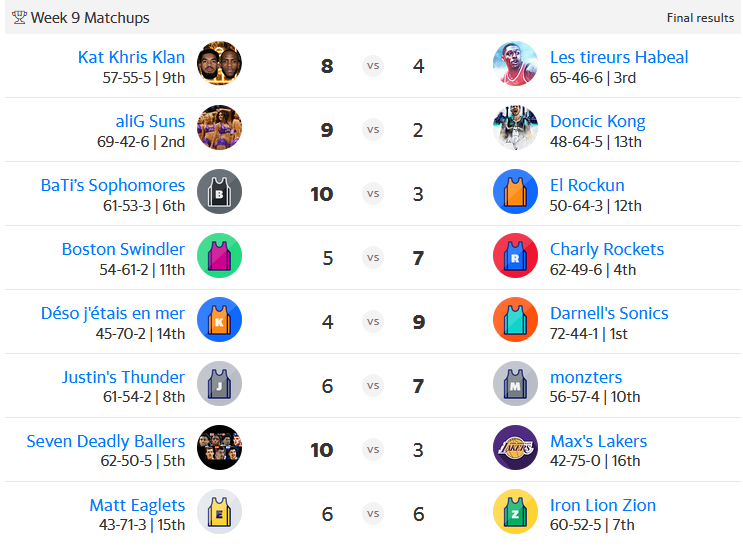The width and height of the screenshot is (743, 547).
Task: Select El Rockun orange jersey icon
Action: pyautogui.click(x=515, y=191)
